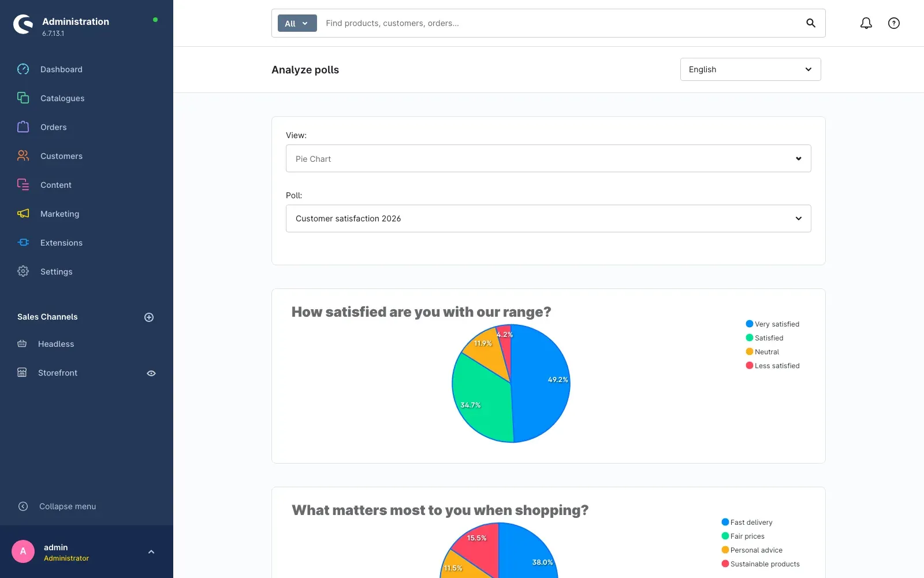
Task: Click the Extensions plug icon
Action: tap(23, 243)
